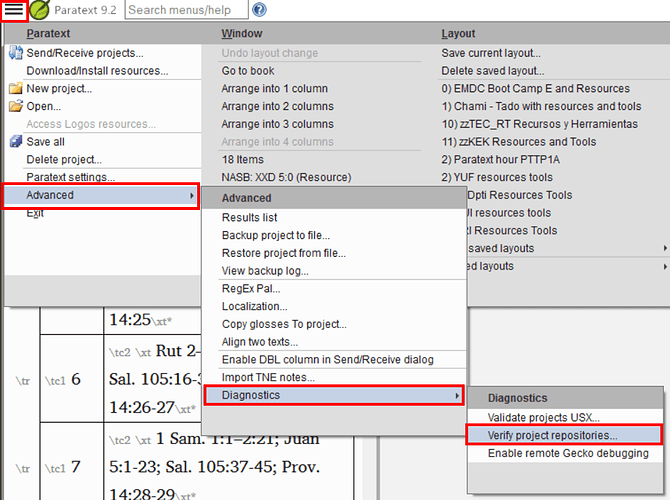Expand the 'ed layouts' submenu arrow

665,266
